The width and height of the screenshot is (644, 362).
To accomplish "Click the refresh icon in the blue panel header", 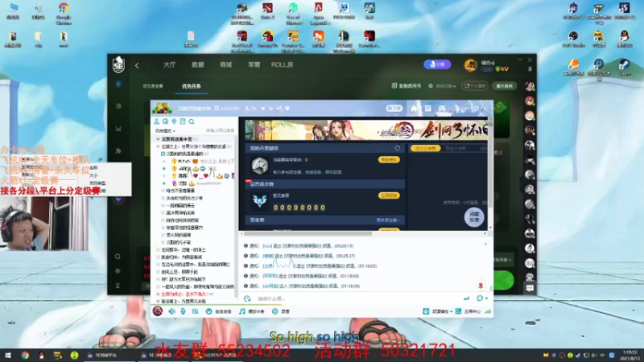I will click(397, 148).
